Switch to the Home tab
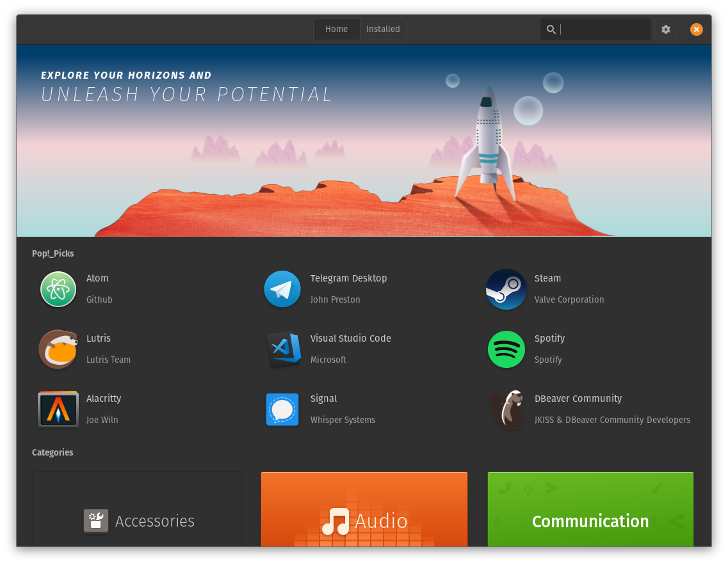The width and height of the screenshot is (728, 565). pyautogui.click(x=337, y=29)
